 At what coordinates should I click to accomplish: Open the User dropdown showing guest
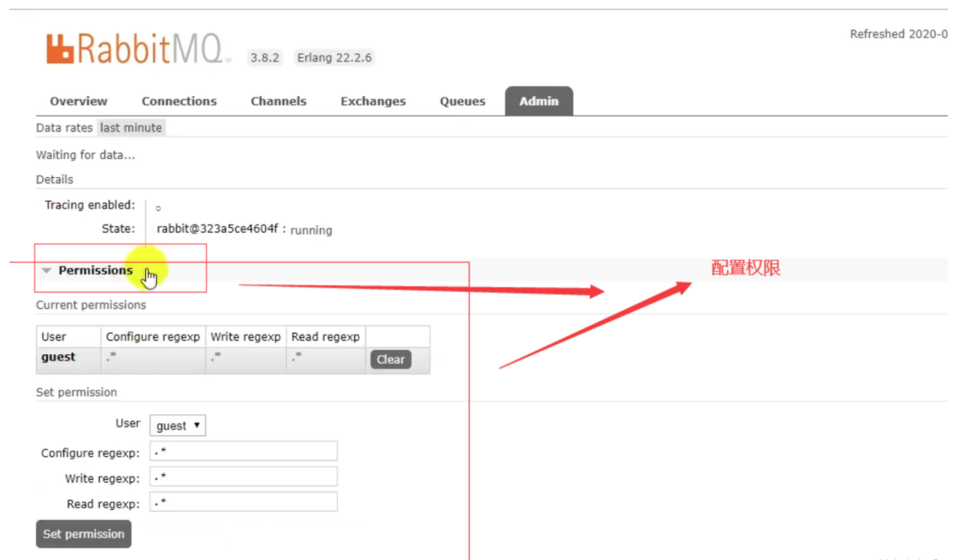point(178,426)
